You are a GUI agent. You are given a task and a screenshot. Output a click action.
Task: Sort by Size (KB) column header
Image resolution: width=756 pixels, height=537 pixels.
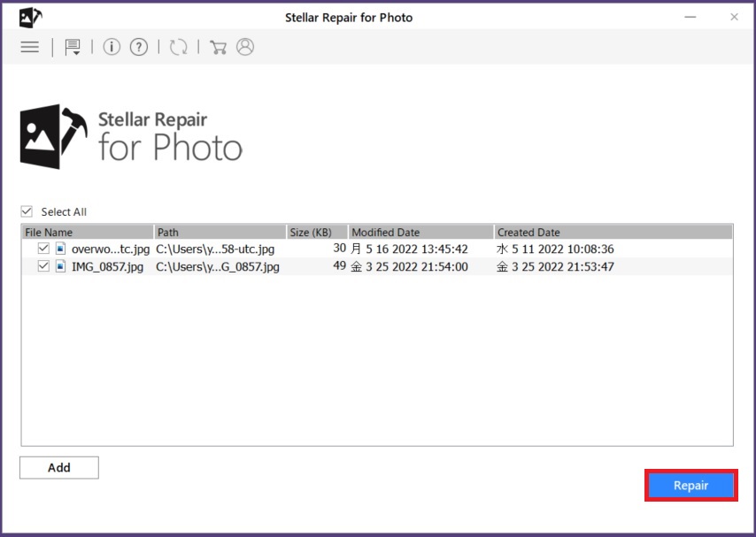point(317,232)
